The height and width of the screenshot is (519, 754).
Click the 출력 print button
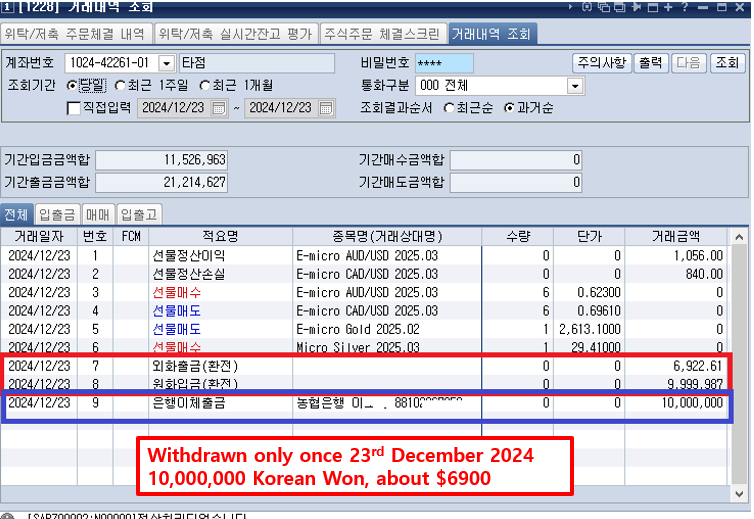pos(650,63)
